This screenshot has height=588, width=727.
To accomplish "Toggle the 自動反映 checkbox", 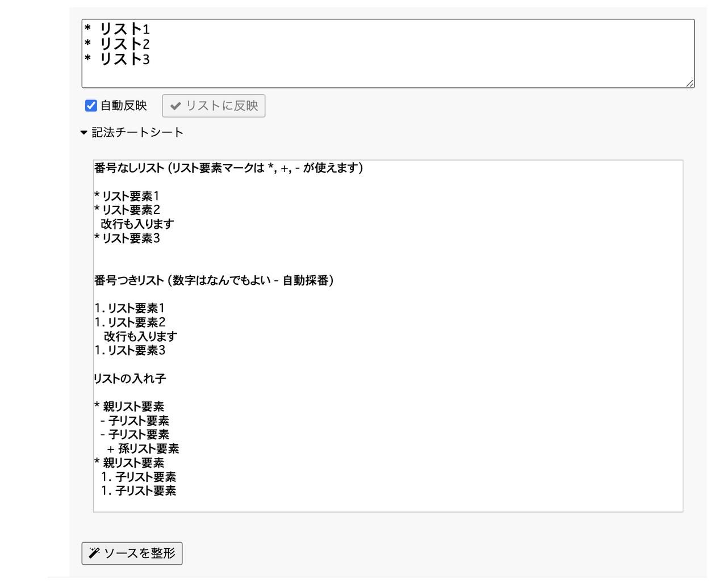I will (x=91, y=106).
